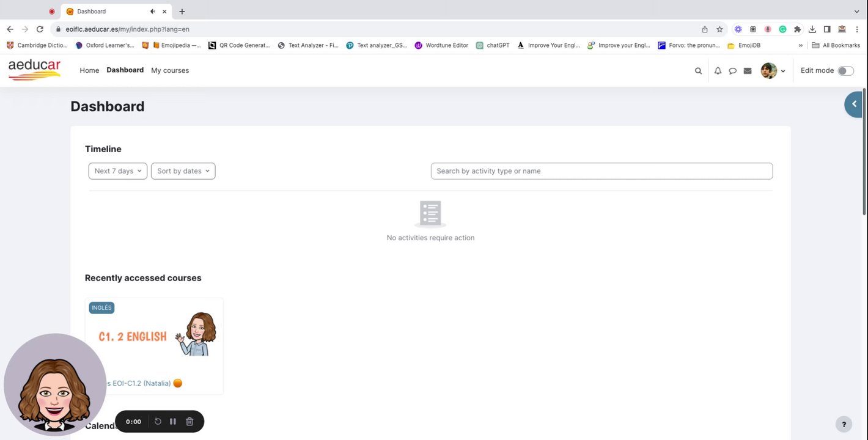Click the EOI-C1.2 (Natalia) course link
The image size is (868, 440).
click(x=141, y=383)
